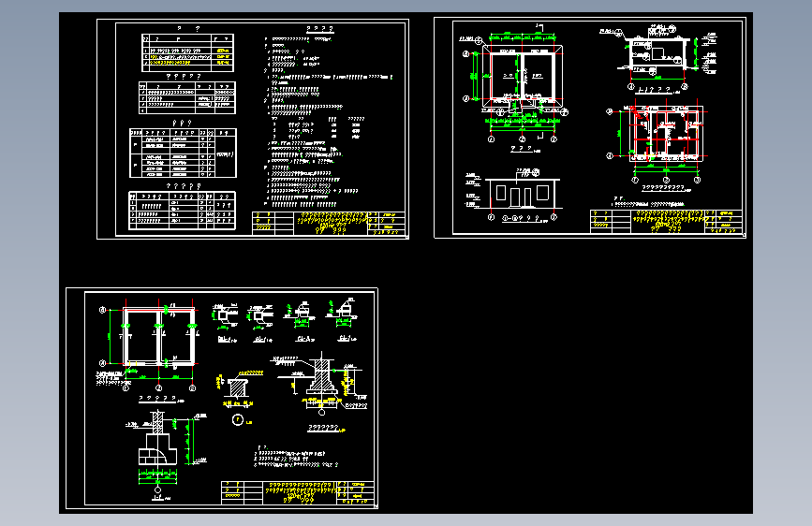The image size is (812, 526).
Task: Select the stepped footing section in the bottom-left corner
Action: pyautogui.click(x=166, y=451)
